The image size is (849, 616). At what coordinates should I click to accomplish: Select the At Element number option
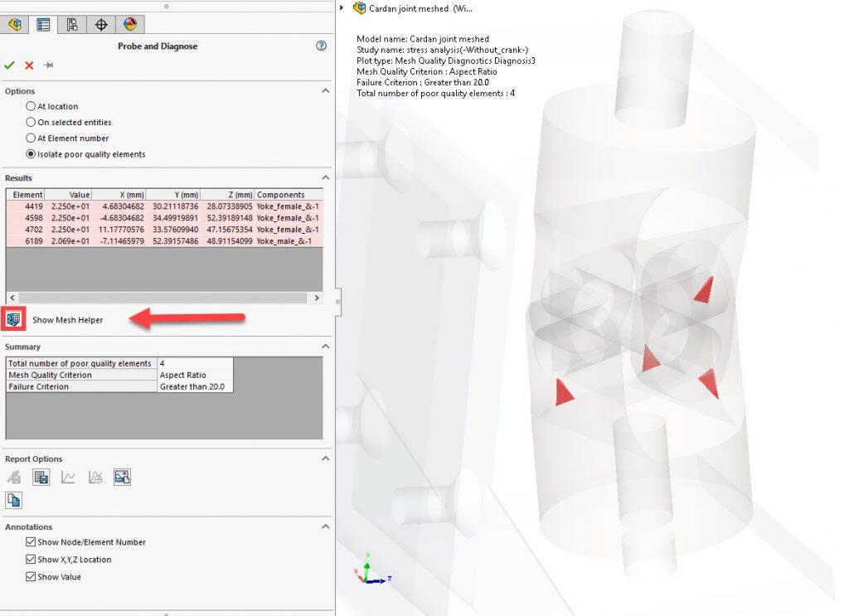tap(32, 138)
